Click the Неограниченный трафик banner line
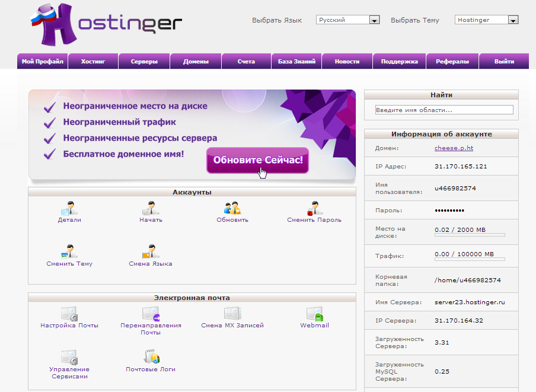 pyautogui.click(x=119, y=122)
